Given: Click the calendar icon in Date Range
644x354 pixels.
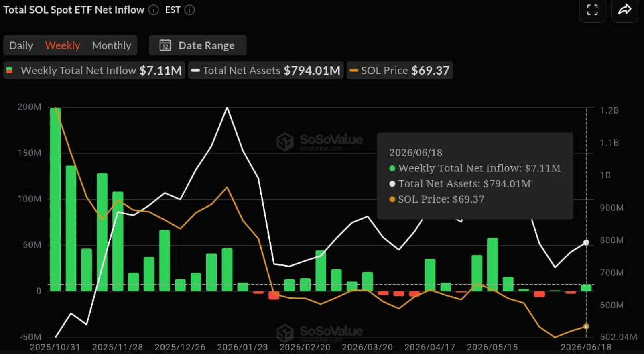Looking at the screenshot, I should pyautogui.click(x=165, y=45).
